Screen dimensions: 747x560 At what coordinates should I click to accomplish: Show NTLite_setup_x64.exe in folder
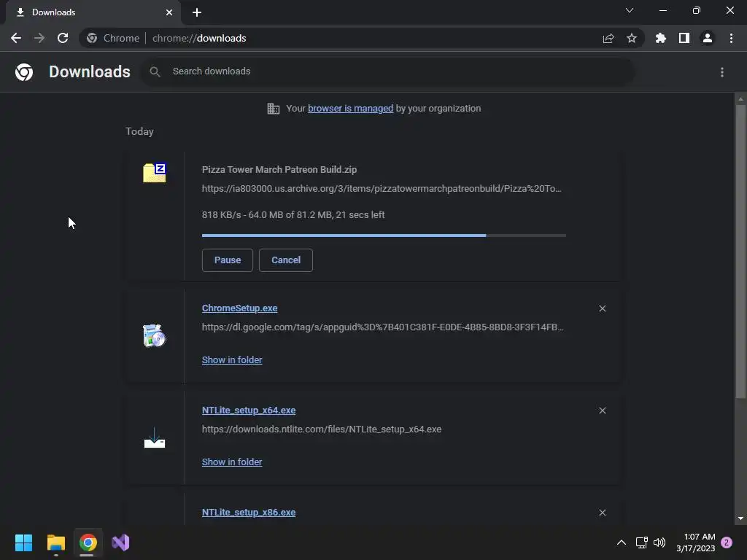[232, 462]
